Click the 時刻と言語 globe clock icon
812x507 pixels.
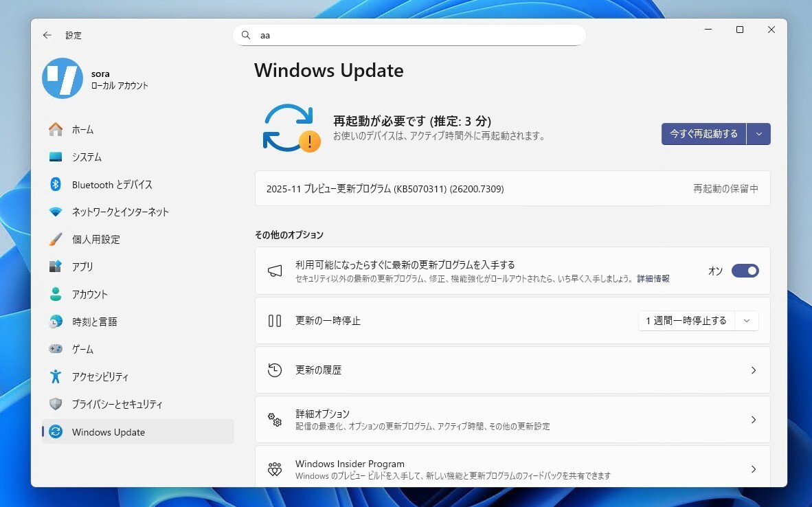click(56, 321)
